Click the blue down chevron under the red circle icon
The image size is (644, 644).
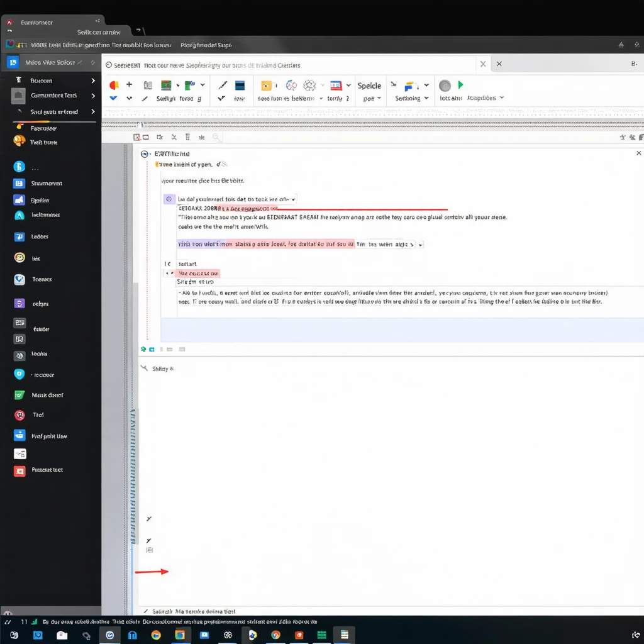point(113,98)
